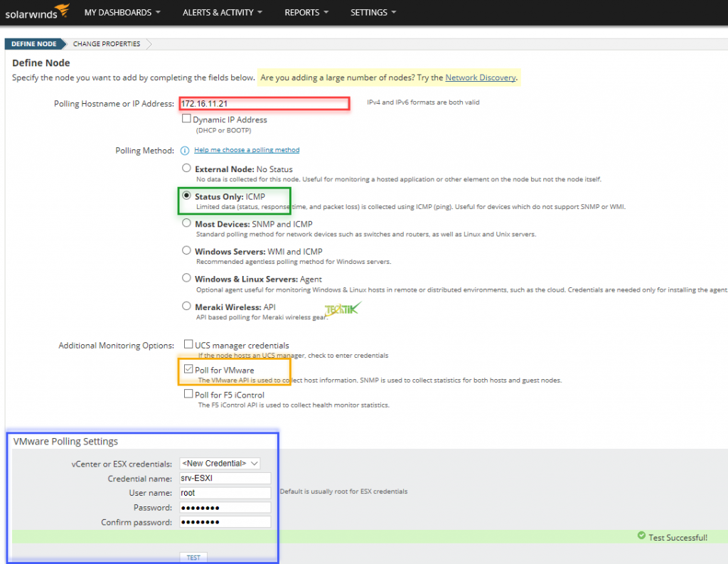Image resolution: width=728 pixels, height=564 pixels.
Task: Choose Windows Servers: WMI and ICMP
Action: [x=186, y=250]
